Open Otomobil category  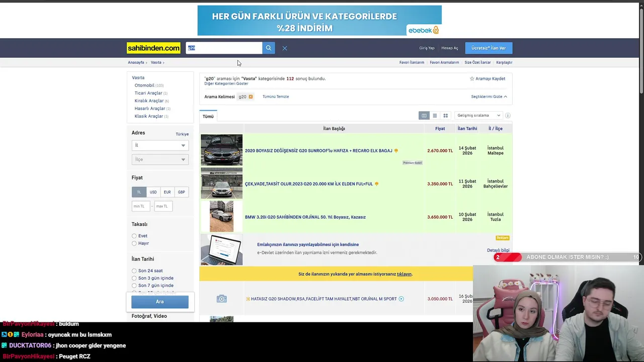click(144, 85)
